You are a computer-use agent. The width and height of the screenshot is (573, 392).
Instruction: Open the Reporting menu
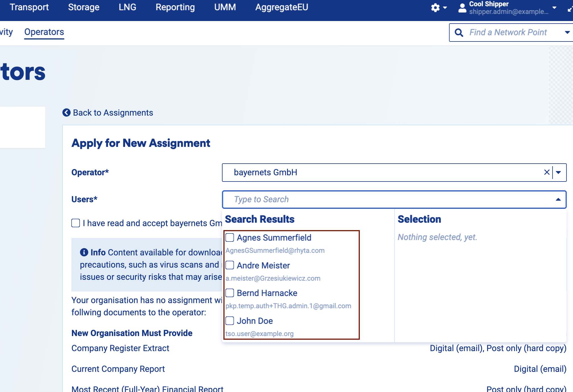[175, 7]
